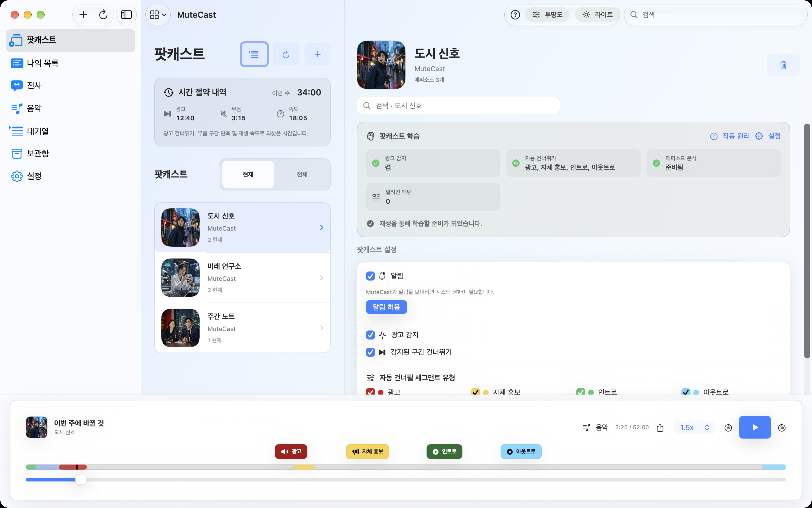
Task: Select the 전체 tab
Action: (x=302, y=174)
